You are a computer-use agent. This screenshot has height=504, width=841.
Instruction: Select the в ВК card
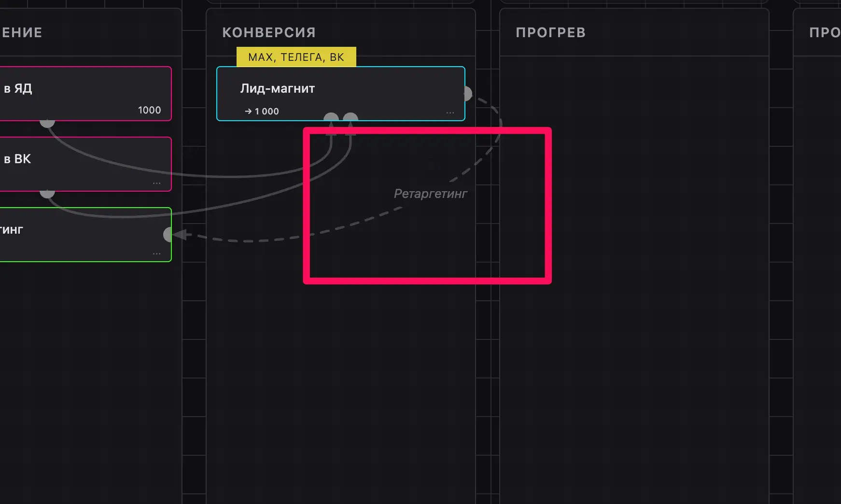[x=85, y=164]
